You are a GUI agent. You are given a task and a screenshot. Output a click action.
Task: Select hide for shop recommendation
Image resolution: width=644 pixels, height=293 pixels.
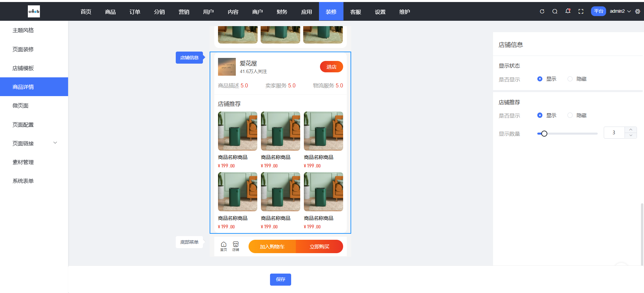tap(570, 115)
